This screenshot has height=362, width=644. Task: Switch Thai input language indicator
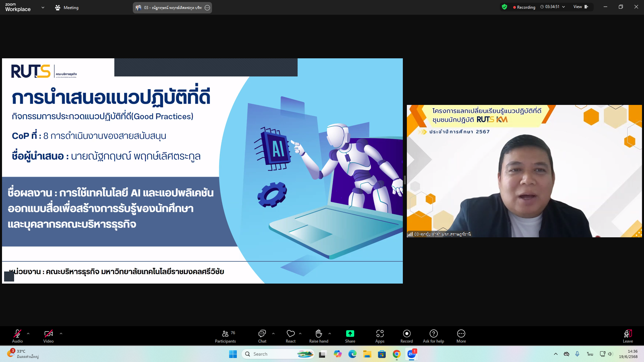[590, 354]
